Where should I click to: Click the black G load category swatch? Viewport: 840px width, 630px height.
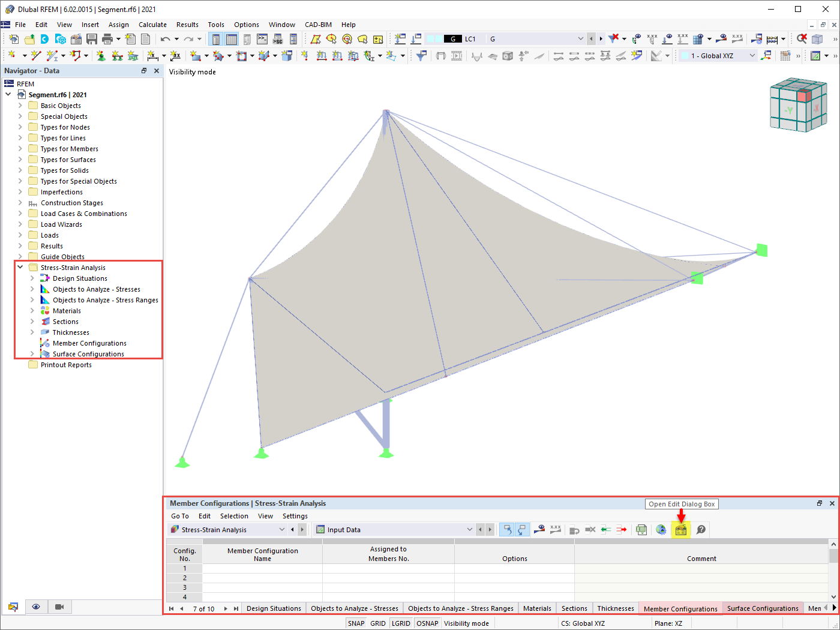(453, 39)
